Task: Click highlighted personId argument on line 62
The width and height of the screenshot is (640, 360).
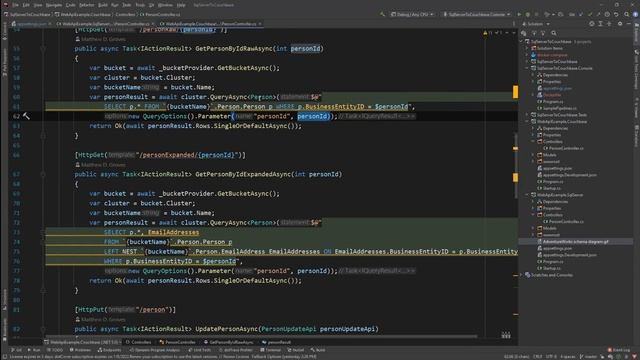Action: click(x=312, y=116)
